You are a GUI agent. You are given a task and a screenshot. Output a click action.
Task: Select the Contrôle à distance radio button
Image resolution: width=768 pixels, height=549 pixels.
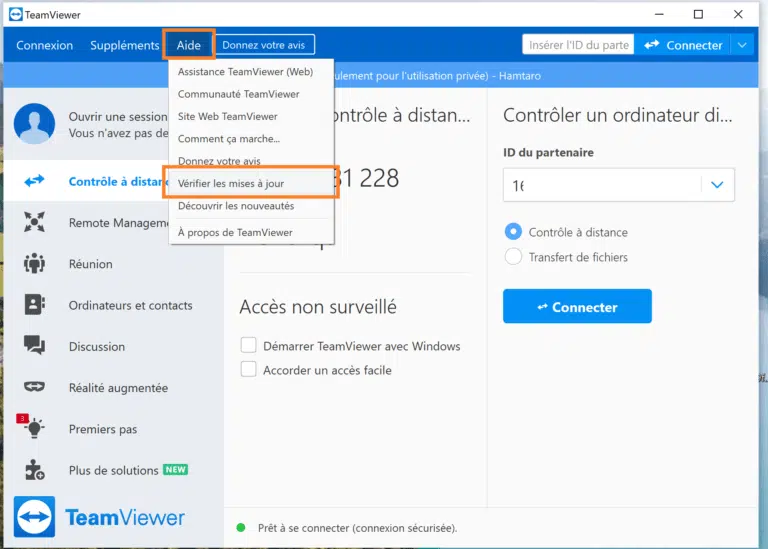(513, 231)
